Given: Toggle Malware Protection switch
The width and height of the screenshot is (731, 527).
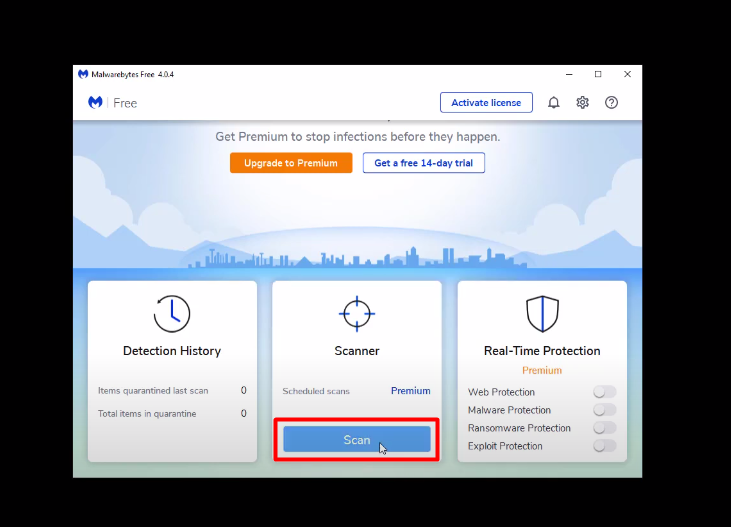Looking at the screenshot, I should point(605,410).
